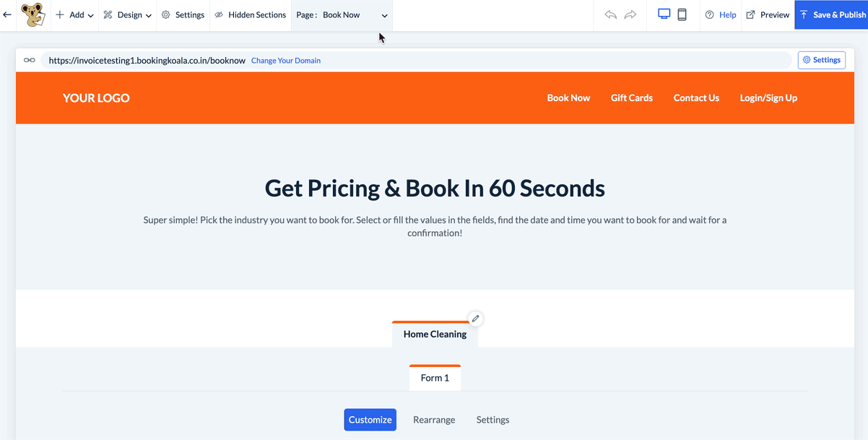Click the pencil edit icon near Home Cleaning
Image resolution: width=868 pixels, height=440 pixels.
pos(475,319)
